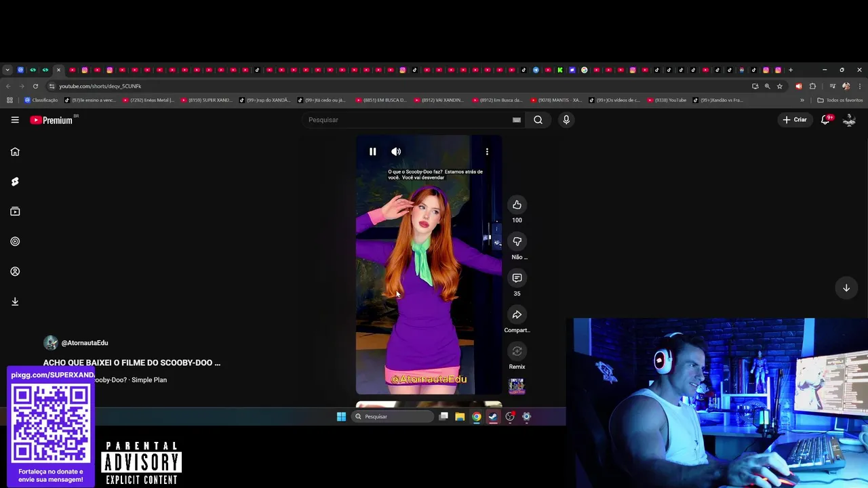Open the '(9338) YouTube' bookmark
Image resolution: width=868 pixels, height=488 pixels.
pyautogui.click(x=667, y=100)
